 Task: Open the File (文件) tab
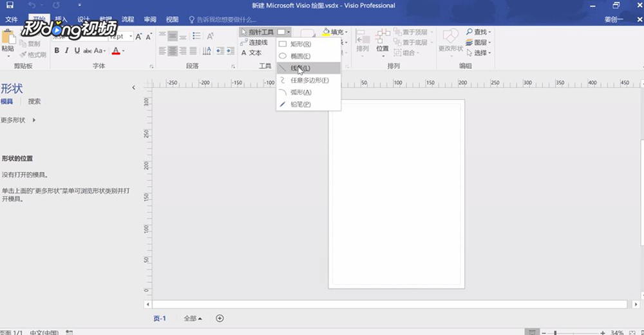[x=11, y=19]
